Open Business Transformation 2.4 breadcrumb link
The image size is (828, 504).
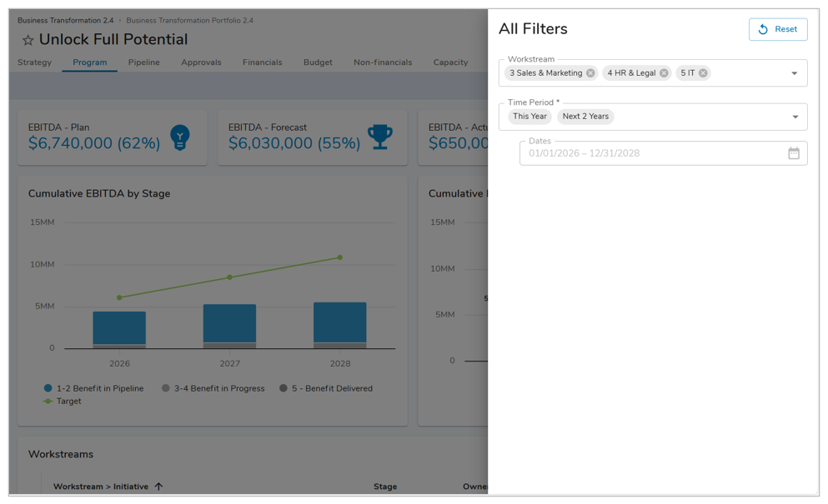point(65,20)
